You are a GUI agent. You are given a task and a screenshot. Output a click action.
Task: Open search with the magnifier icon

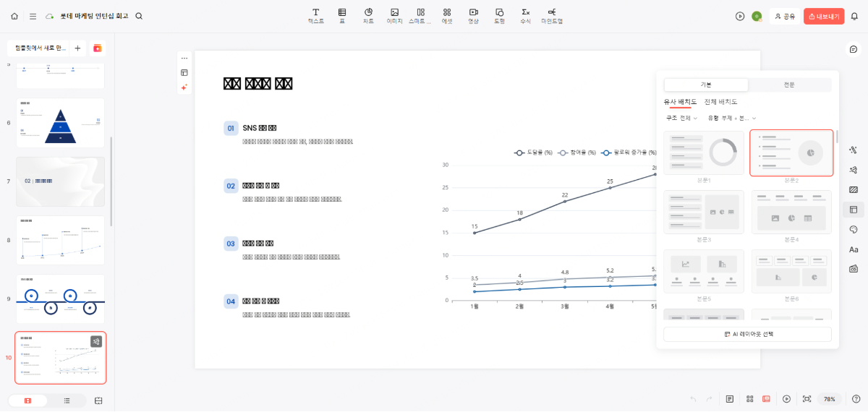(x=139, y=16)
